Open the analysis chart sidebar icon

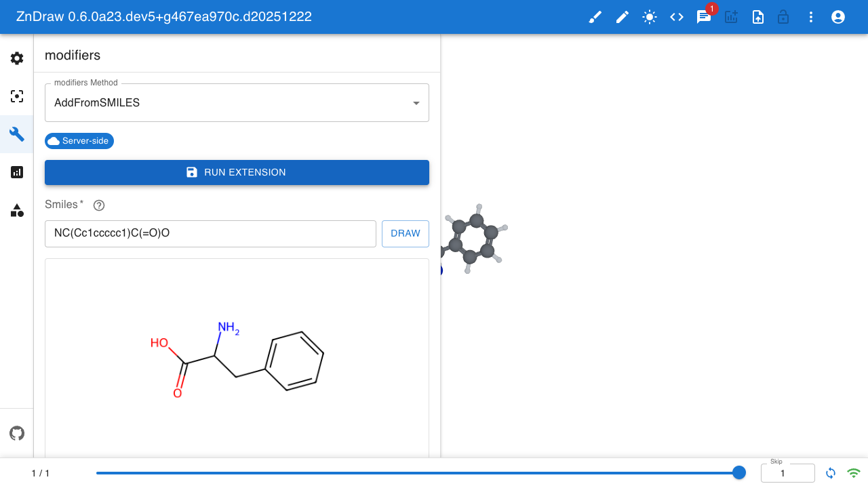(x=17, y=172)
